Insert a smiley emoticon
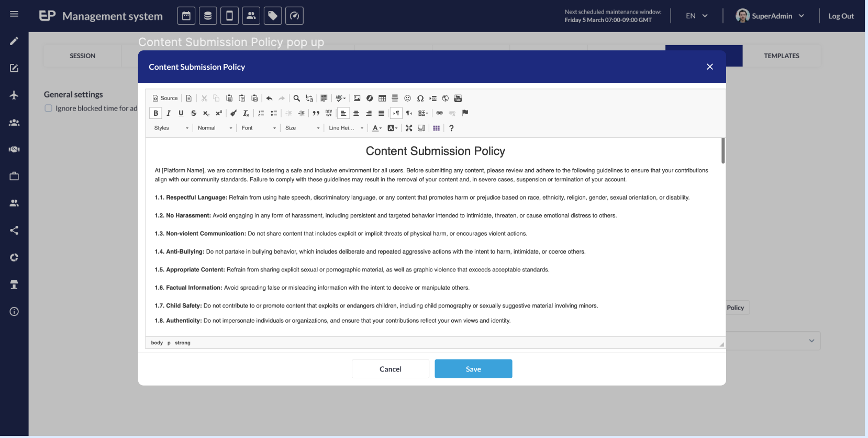The width and height of the screenshot is (868, 438). (x=407, y=98)
